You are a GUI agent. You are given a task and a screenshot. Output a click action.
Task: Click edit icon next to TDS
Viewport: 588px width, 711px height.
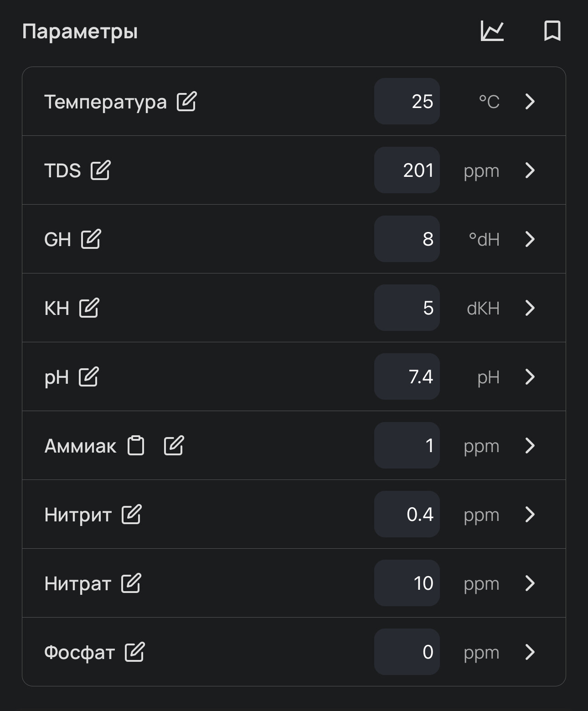pyautogui.click(x=100, y=170)
